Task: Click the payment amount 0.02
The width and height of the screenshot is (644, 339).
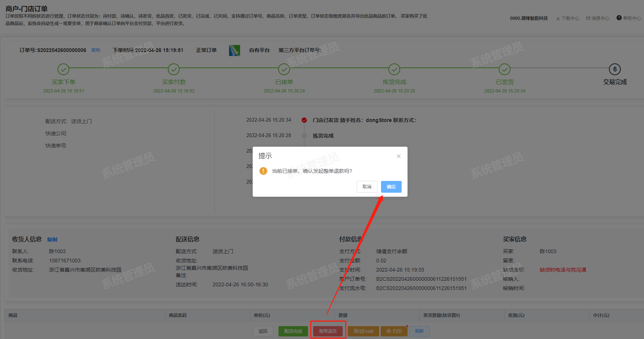Action: click(x=381, y=261)
